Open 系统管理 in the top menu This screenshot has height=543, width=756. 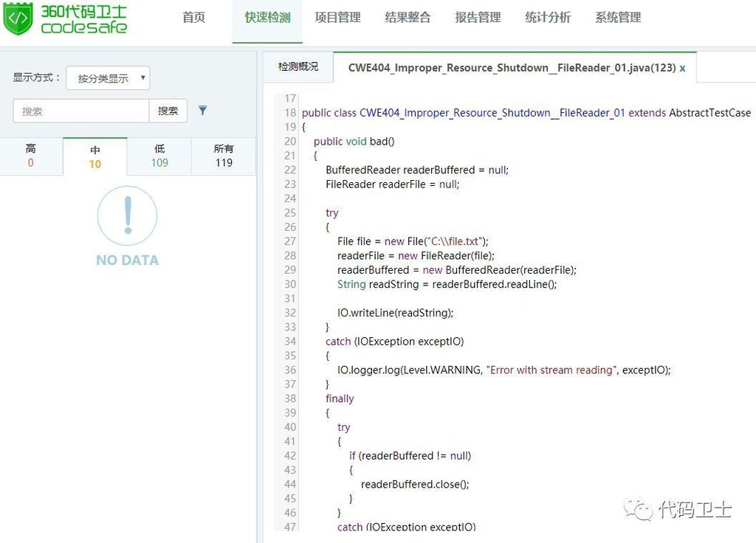[x=618, y=18]
